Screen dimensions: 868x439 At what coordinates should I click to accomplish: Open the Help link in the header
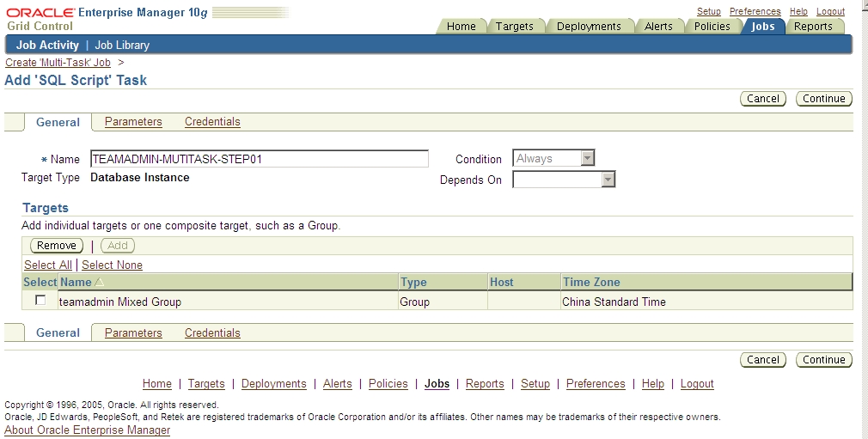(x=798, y=11)
